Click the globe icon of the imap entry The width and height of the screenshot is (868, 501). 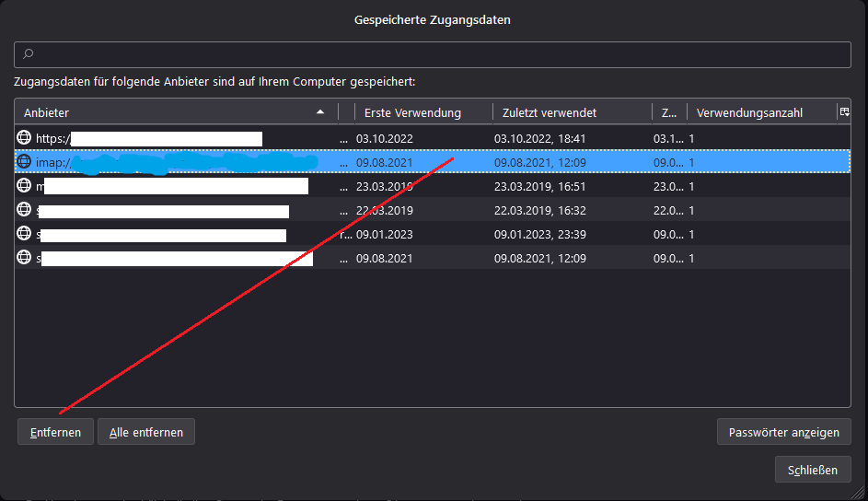pos(24,162)
